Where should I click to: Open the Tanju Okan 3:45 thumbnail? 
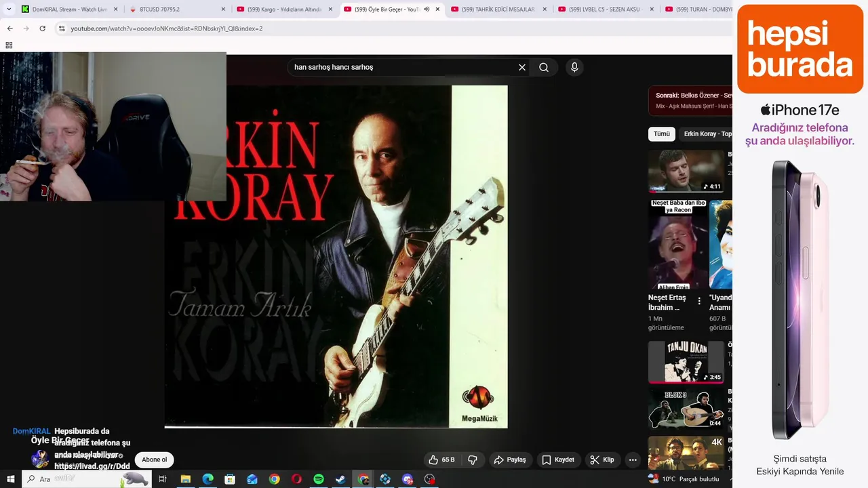click(686, 362)
